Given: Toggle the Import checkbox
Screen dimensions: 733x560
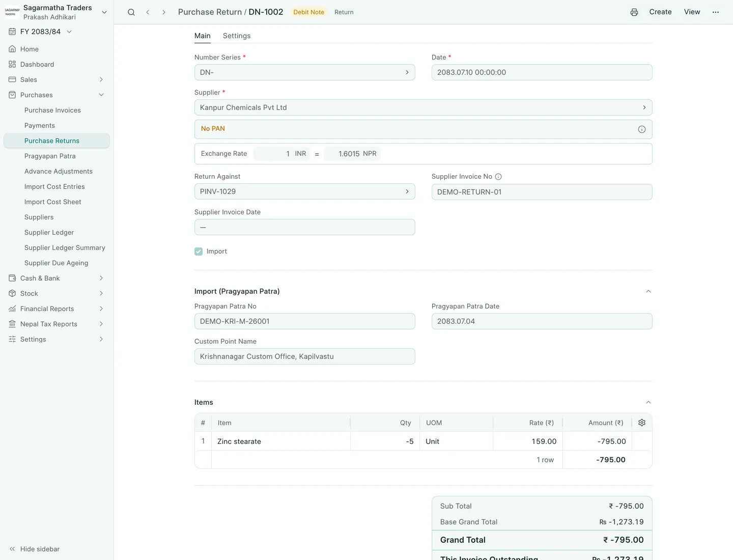Looking at the screenshot, I should 199,251.
